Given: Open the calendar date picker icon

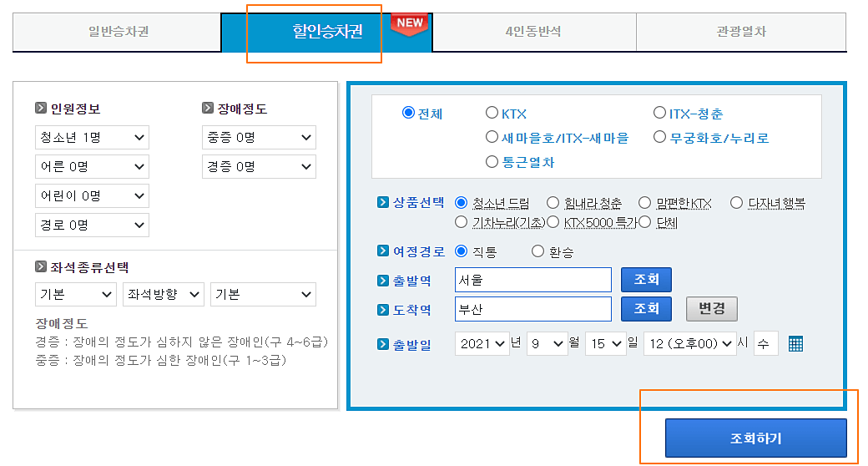Looking at the screenshot, I should tap(795, 343).
